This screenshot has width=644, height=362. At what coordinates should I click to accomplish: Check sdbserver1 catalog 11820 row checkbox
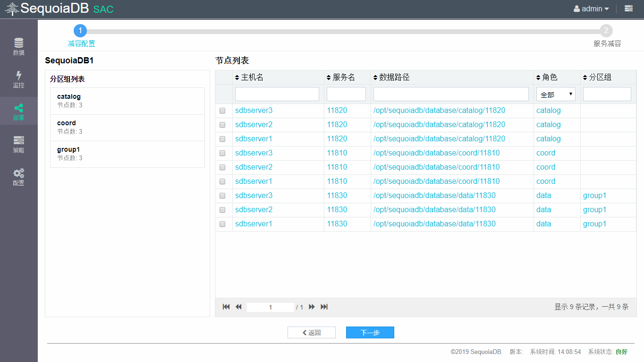tap(222, 139)
